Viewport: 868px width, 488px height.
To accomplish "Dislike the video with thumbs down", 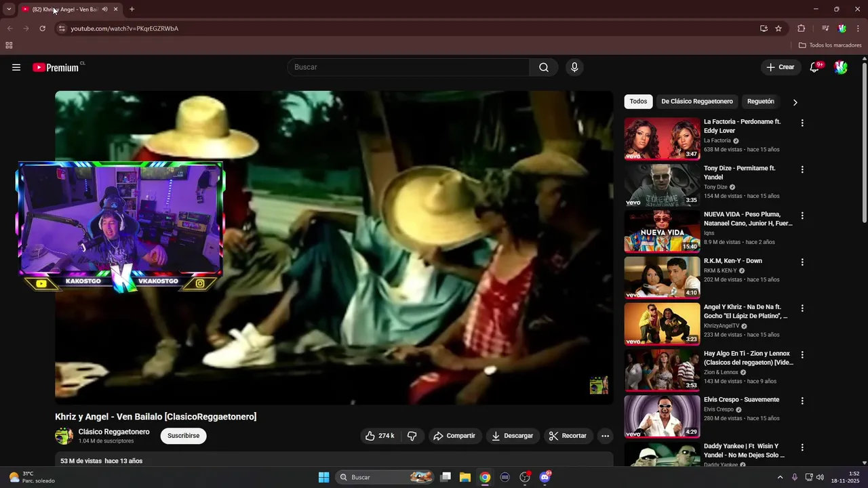I will (412, 436).
